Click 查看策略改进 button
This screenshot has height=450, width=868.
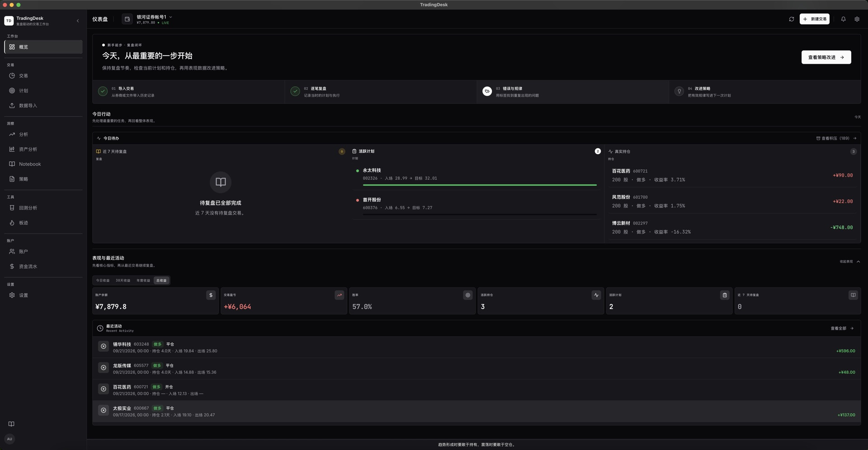click(826, 57)
